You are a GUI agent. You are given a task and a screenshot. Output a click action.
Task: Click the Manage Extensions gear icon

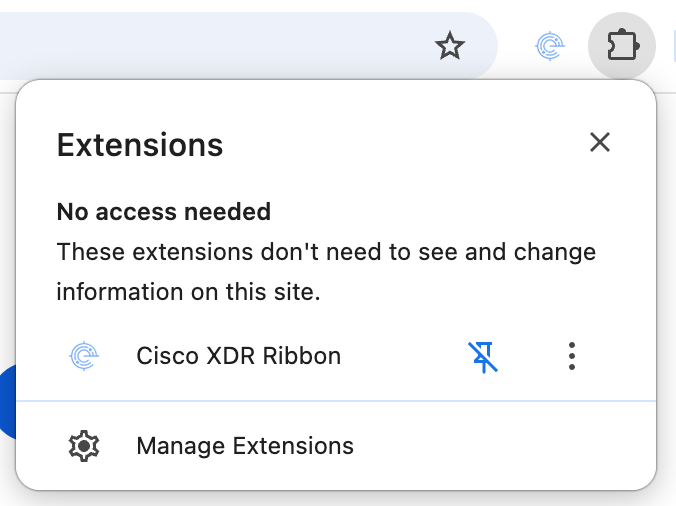click(x=85, y=446)
